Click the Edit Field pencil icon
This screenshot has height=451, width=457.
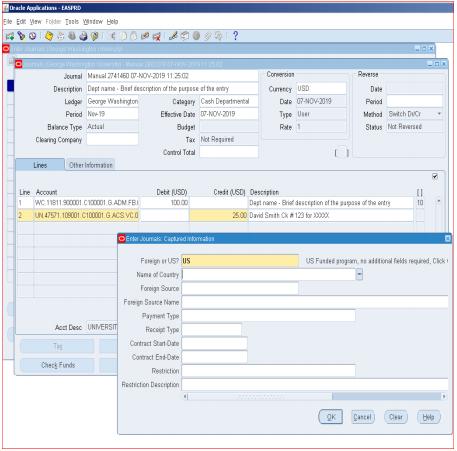[173, 36]
